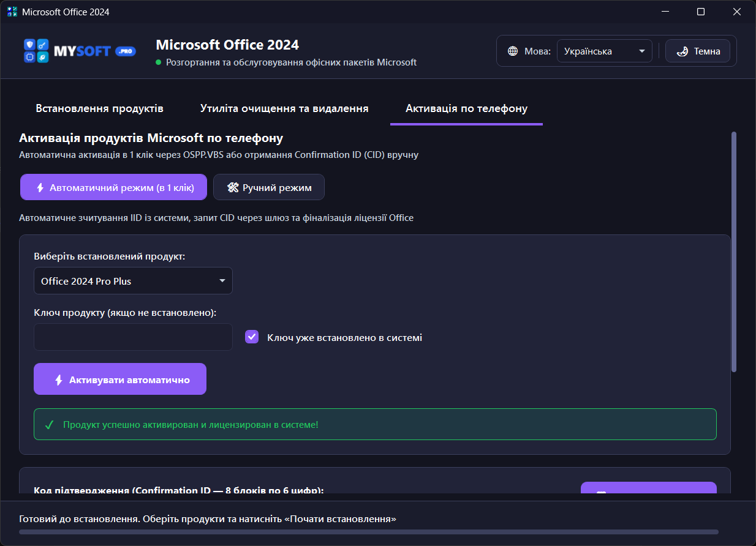Viewport: 756px width, 546px height.
Task: Click the app icon in the title bar
Action: [12, 12]
